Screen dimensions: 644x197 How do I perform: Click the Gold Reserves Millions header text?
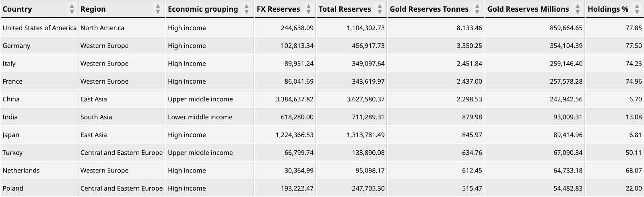[528, 9]
